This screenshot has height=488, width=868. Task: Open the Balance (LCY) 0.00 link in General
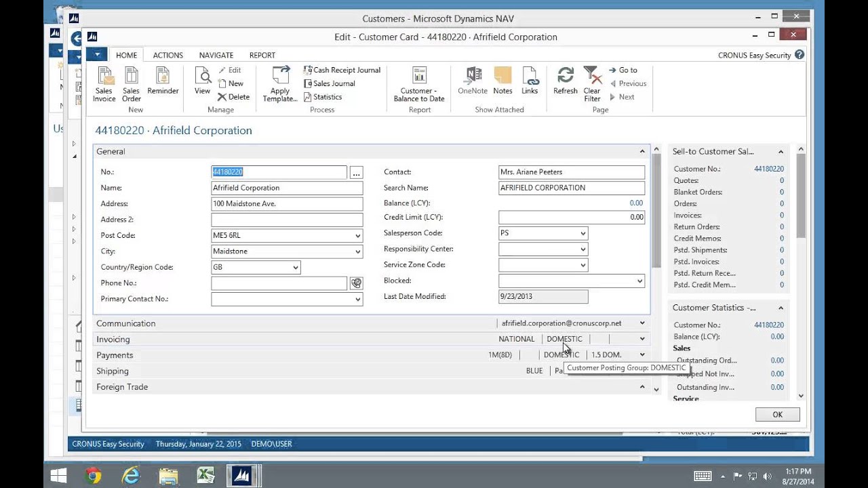(635, 203)
